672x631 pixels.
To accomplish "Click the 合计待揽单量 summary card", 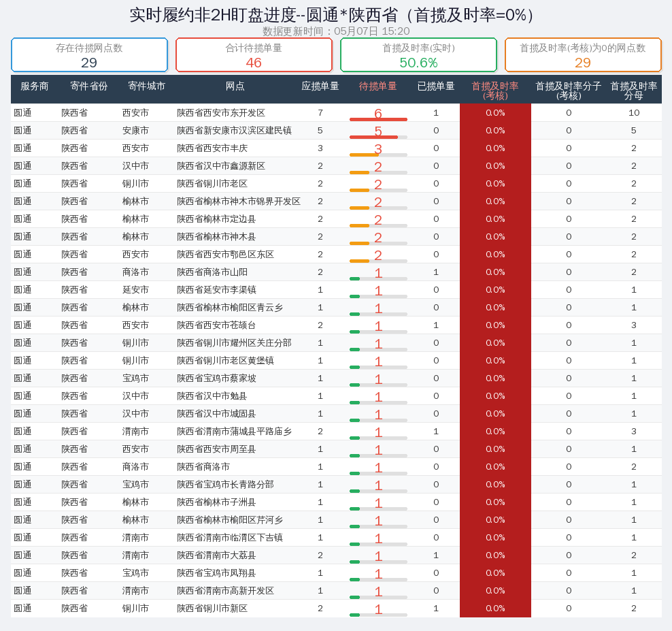I will pyautogui.click(x=254, y=55).
